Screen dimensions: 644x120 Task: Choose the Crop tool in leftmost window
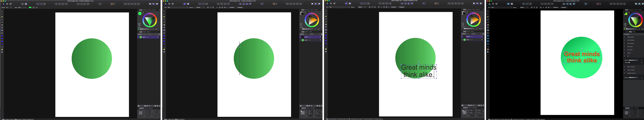(x=2, y=33)
